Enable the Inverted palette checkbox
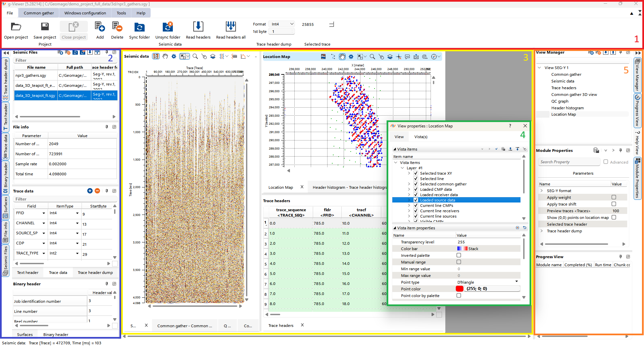Image resolution: width=644 pixels, height=346 pixels. pyautogui.click(x=459, y=255)
